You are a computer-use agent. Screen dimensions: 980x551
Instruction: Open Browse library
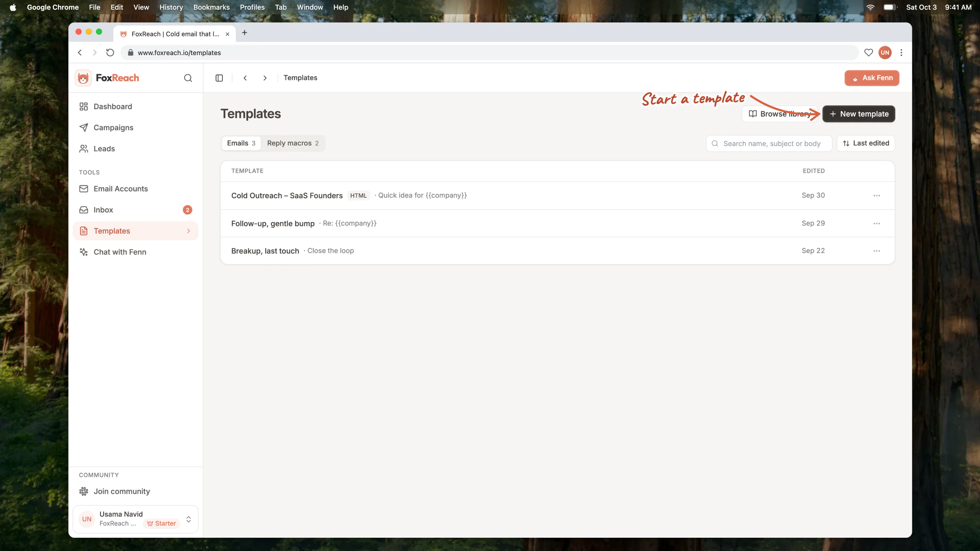[x=780, y=114]
